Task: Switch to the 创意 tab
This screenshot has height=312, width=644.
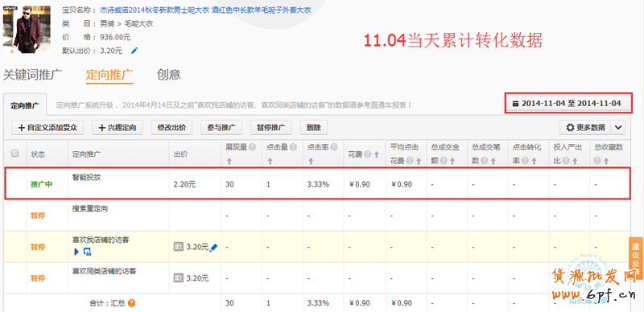Action: coord(168,75)
